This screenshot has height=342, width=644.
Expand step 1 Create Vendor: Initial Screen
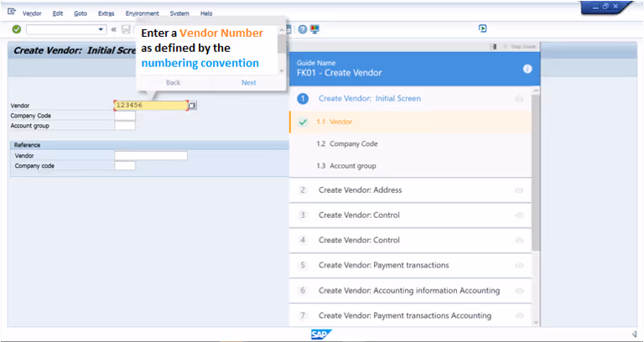[410, 99]
